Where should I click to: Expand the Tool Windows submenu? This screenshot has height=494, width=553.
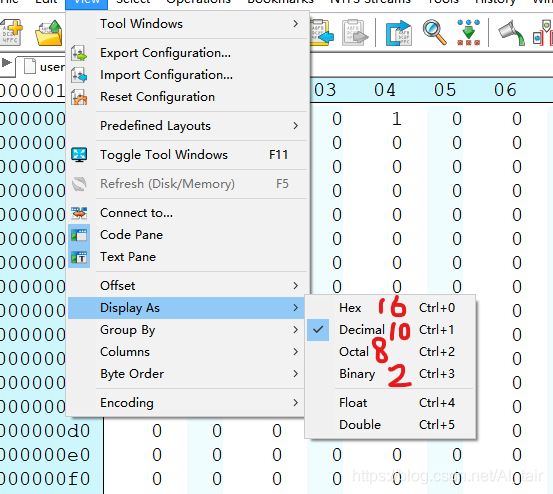click(x=186, y=24)
